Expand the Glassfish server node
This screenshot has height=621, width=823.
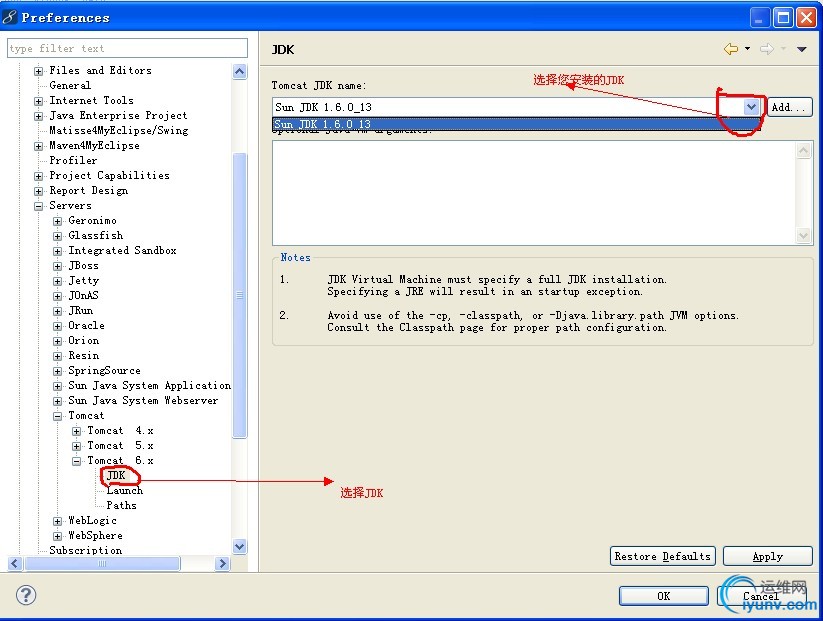(57, 236)
